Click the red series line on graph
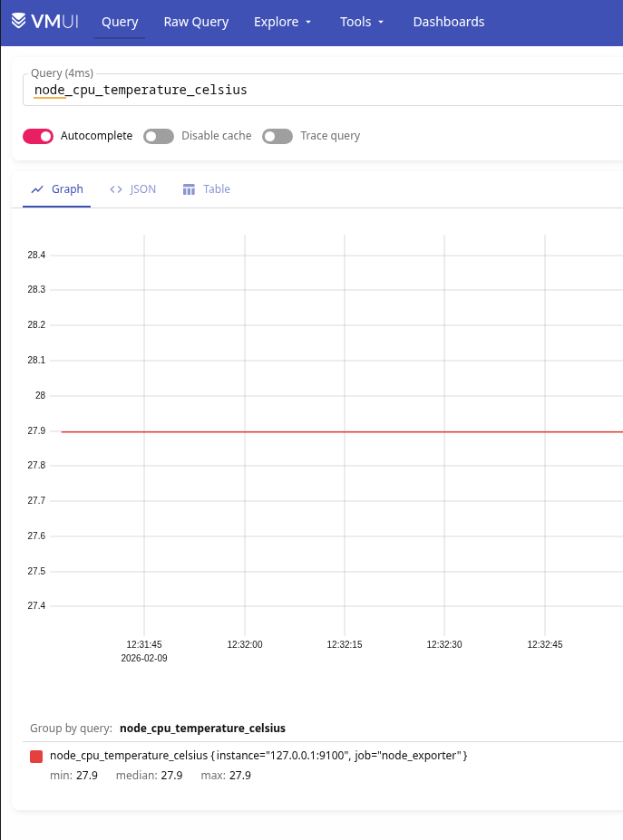 (299, 432)
